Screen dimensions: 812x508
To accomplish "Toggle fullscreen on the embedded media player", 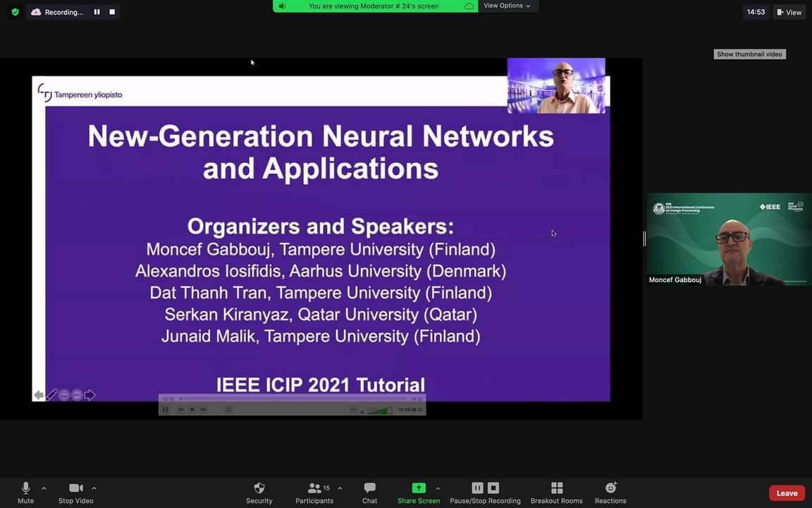I will coord(228,409).
